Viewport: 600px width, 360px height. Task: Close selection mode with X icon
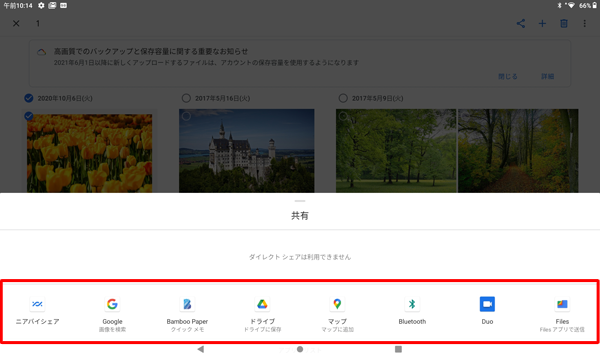pyautogui.click(x=16, y=23)
